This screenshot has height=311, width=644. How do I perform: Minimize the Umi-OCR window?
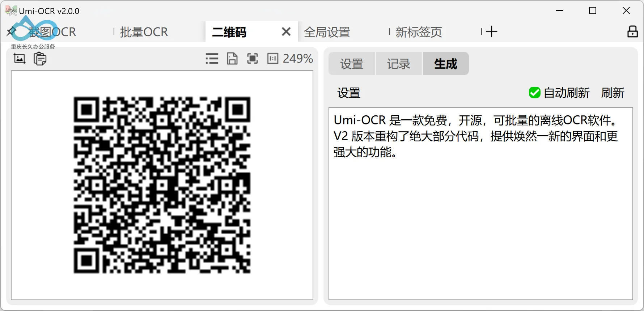click(560, 10)
